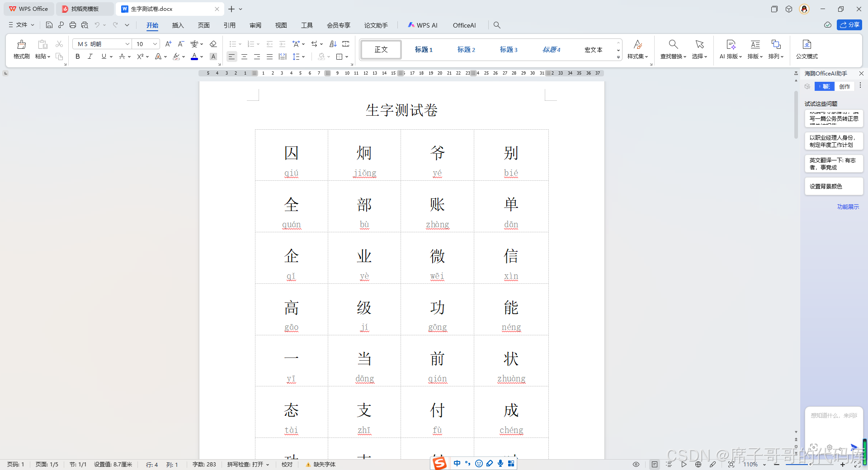The image size is (868, 470).
Task: Click the Clear formatting eraser icon
Action: click(x=213, y=44)
